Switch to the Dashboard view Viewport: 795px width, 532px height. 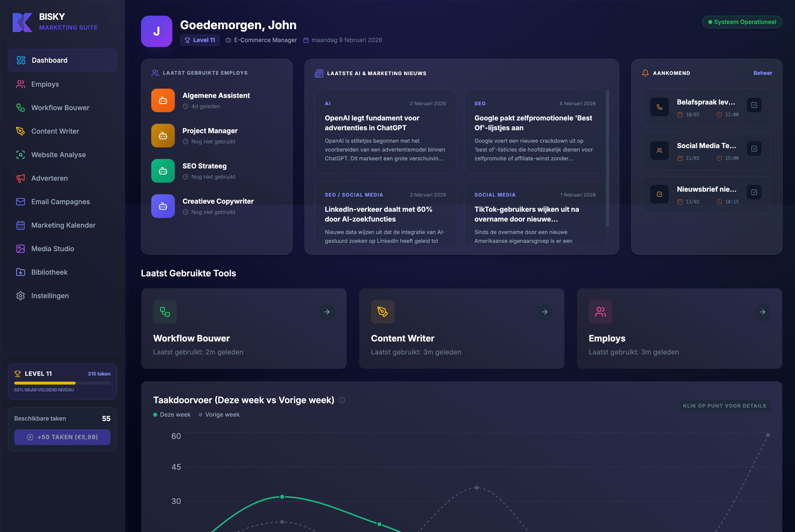(x=49, y=60)
